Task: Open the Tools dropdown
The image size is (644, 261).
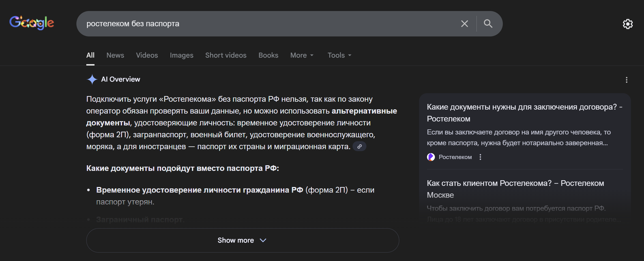Action: coord(339,55)
